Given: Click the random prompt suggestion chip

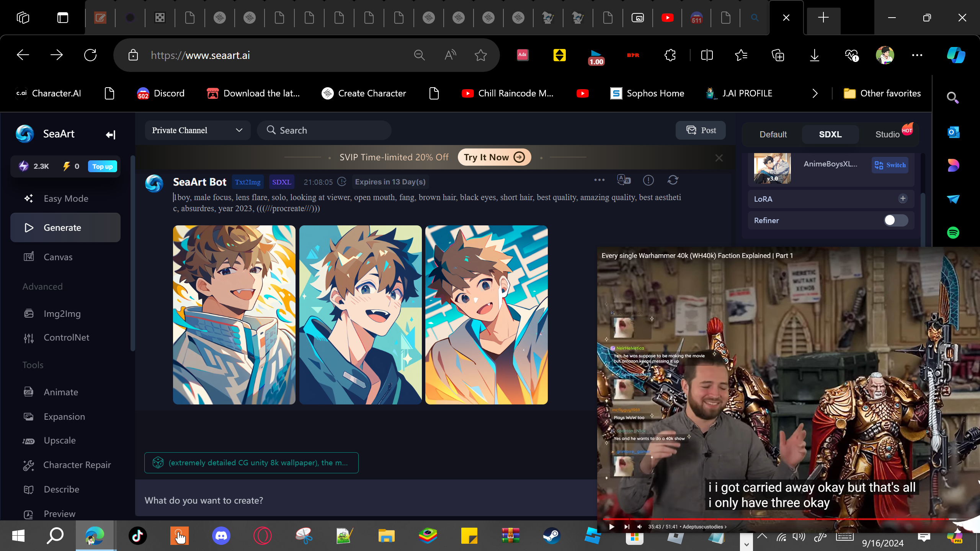Looking at the screenshot, I should (252, 463).
